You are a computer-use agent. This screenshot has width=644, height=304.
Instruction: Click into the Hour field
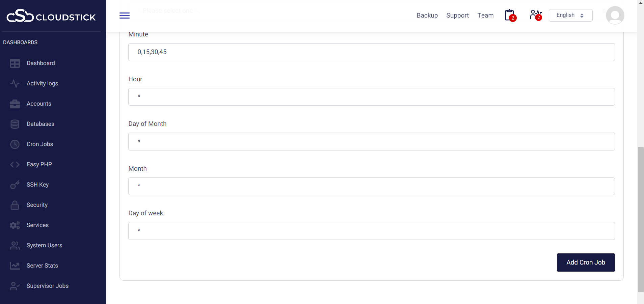click(371, 97)
